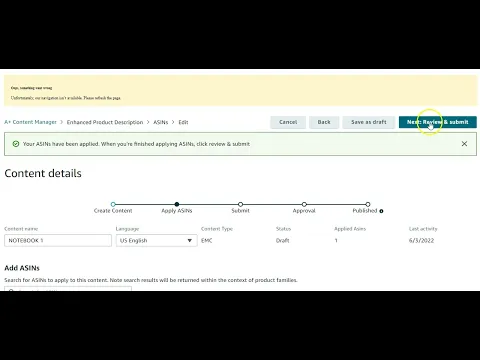Go back with the Back button

pos(324,122)
